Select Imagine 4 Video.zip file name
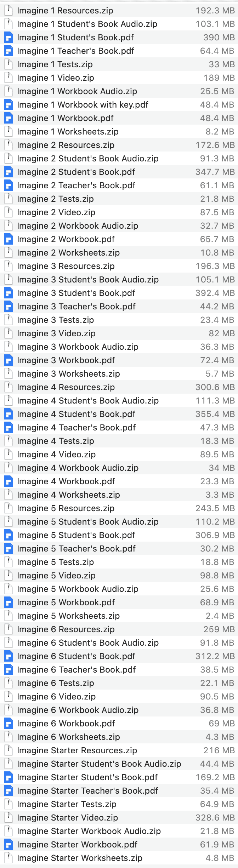Screen dimensions: 238x868 tap(56, 455)
